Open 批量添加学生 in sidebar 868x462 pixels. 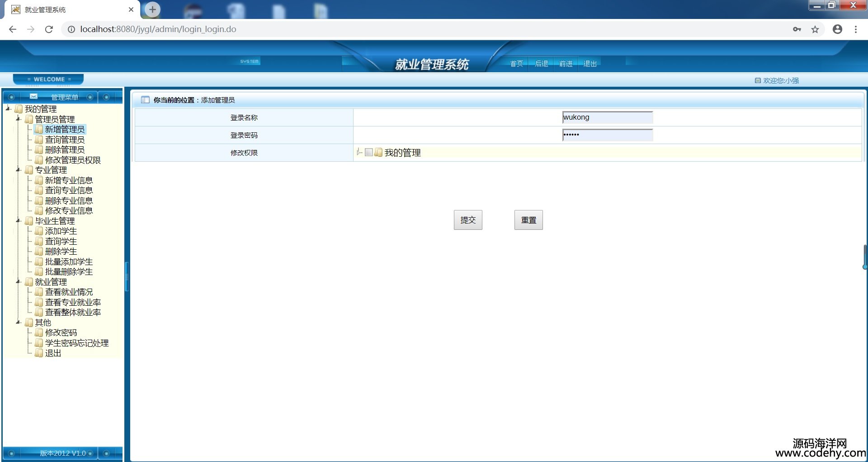click(69, 261)
